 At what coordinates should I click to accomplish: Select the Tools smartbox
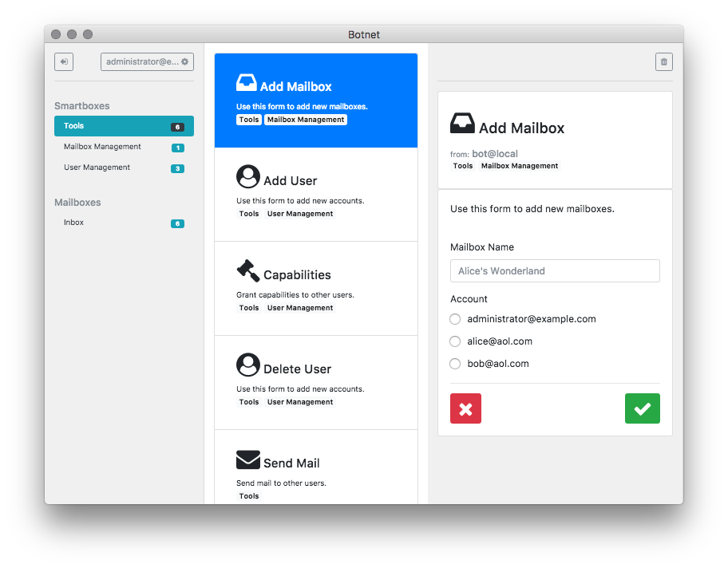click(x=124, y=126)
